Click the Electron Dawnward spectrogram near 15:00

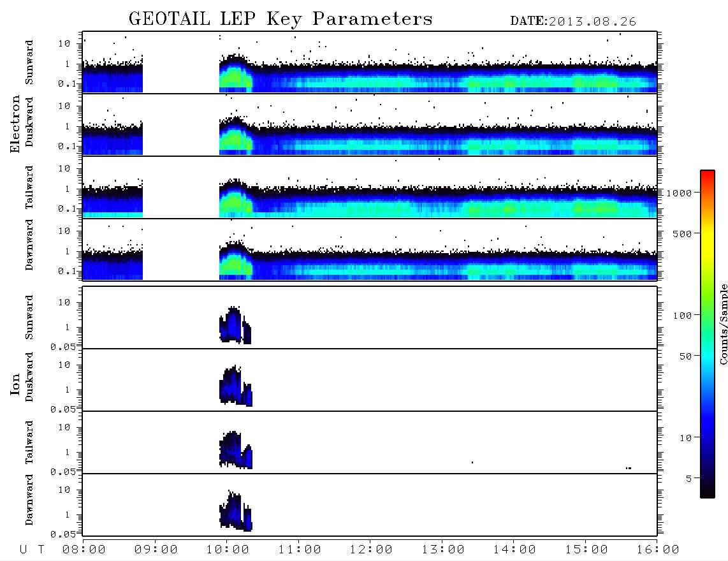pyautogui.click(x=585, y=266)
